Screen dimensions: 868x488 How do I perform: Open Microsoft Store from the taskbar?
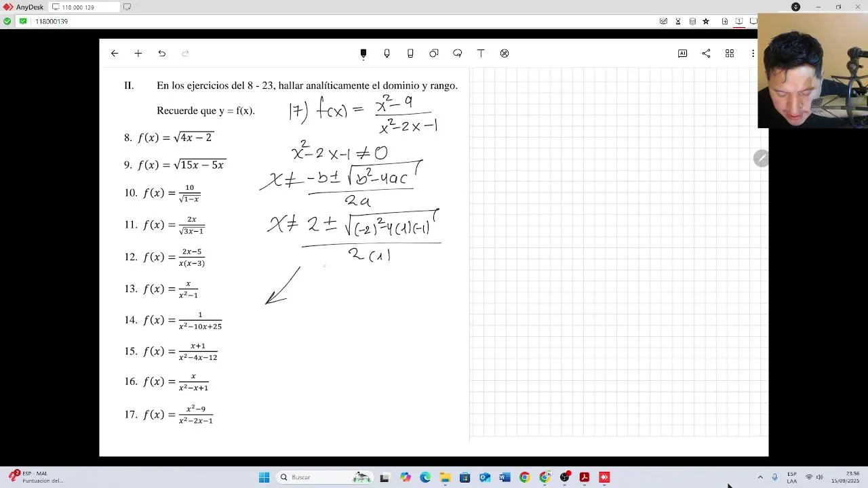pyautogui.click(x=465, y=477)
